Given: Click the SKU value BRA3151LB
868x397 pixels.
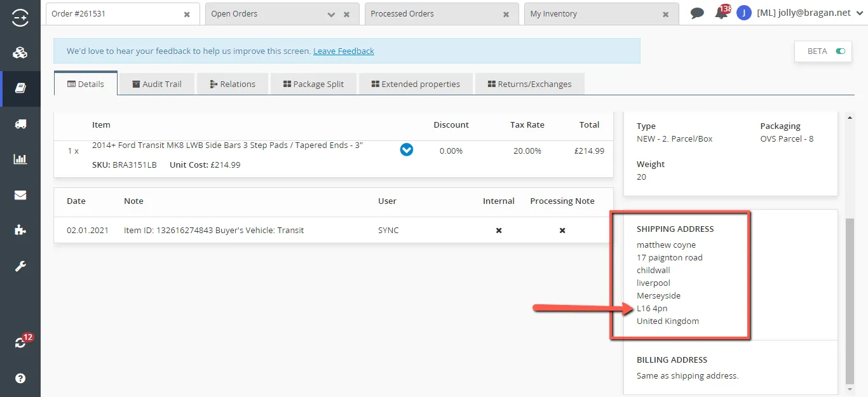Looking at the screenshot, I should pyautogui.click(x=135, y=165).
